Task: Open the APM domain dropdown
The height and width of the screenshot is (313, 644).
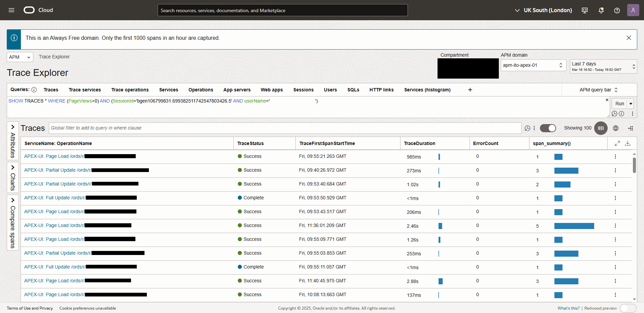Action: [533, 65]
